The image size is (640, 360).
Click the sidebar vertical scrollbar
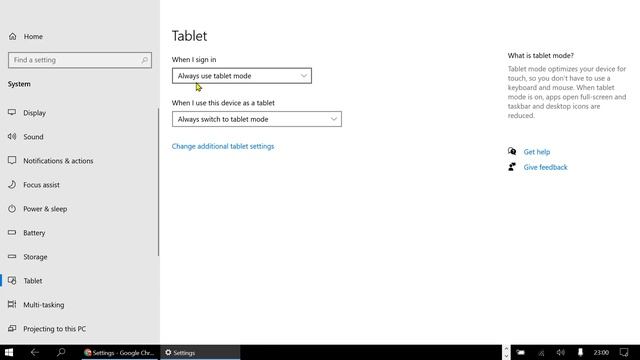point(158,182)
